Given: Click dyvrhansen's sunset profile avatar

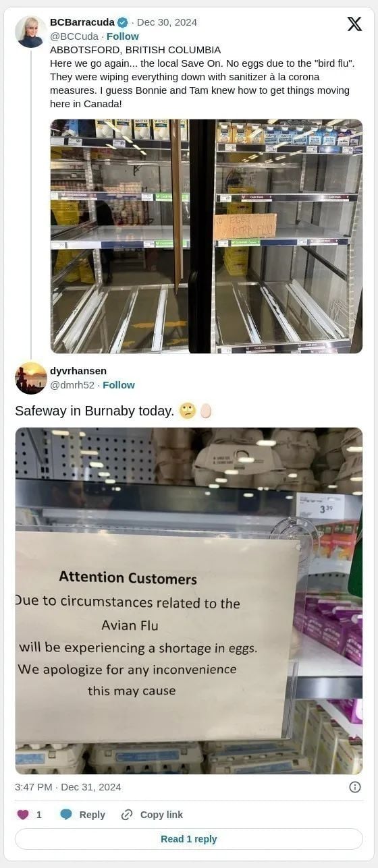Looking at the screenshot, I should [31, 378].
